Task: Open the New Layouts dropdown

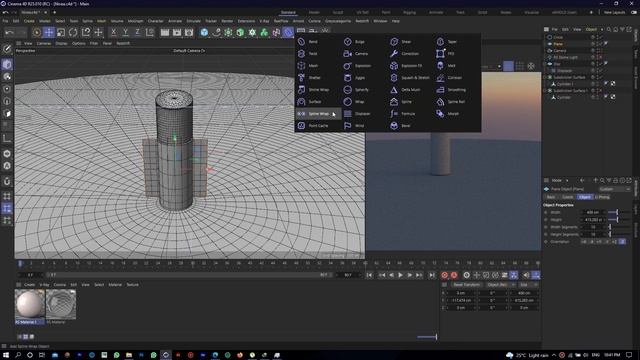Action: coord(614,12)
